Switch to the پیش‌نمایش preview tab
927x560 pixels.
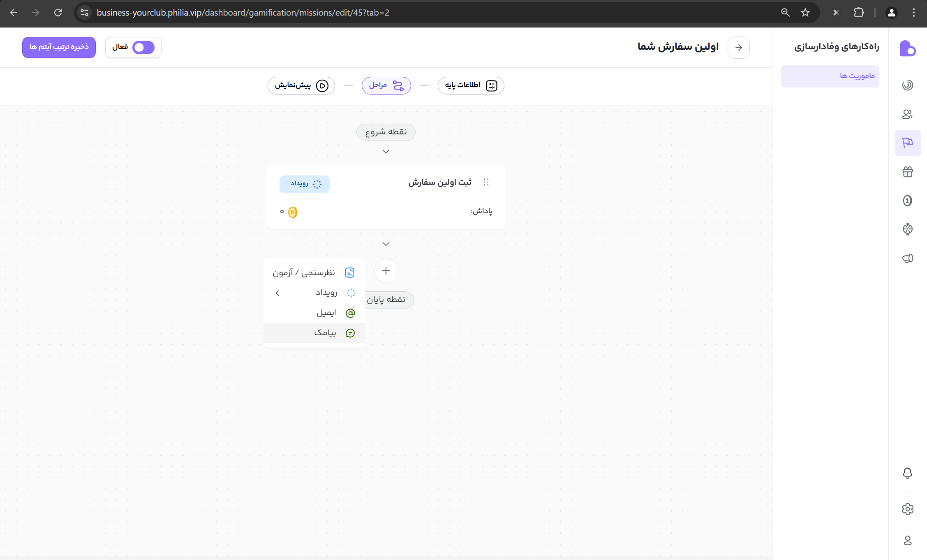(301, 85)
